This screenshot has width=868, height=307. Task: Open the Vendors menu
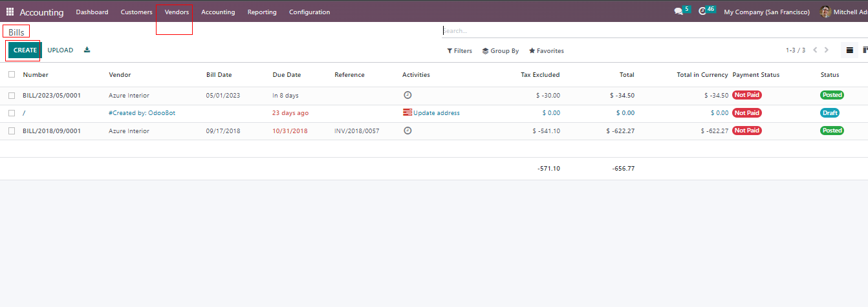pyautogui.click(x=177, y=12)
